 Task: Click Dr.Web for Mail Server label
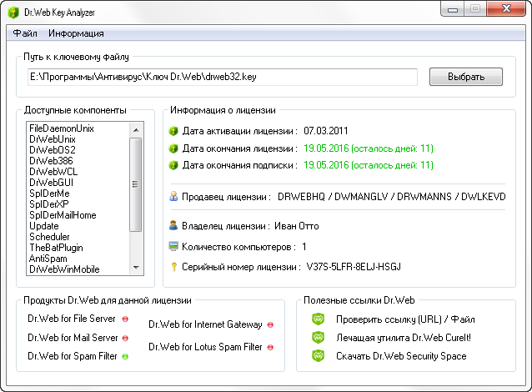coord(73,338)
